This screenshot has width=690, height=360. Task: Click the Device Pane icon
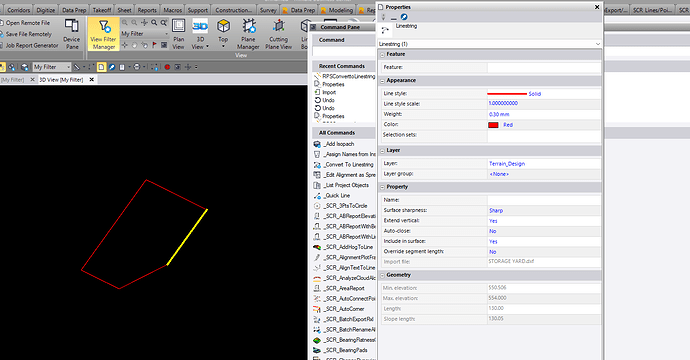(71, 26)
